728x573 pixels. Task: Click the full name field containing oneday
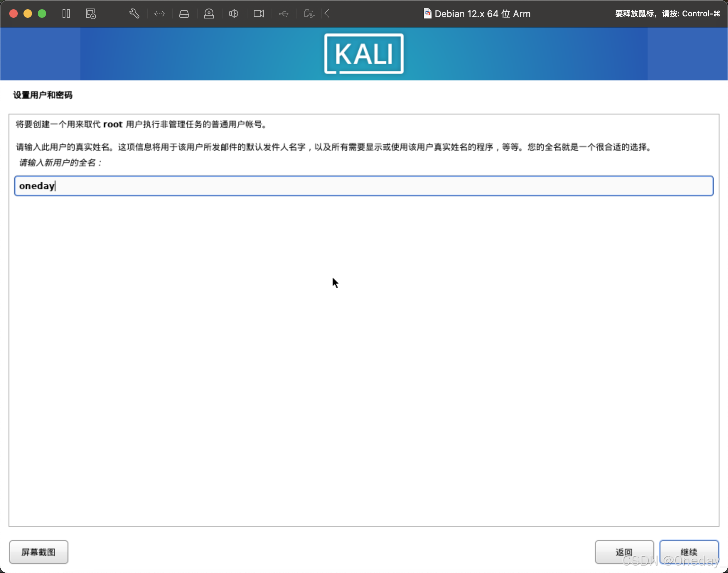pos(364,186)
